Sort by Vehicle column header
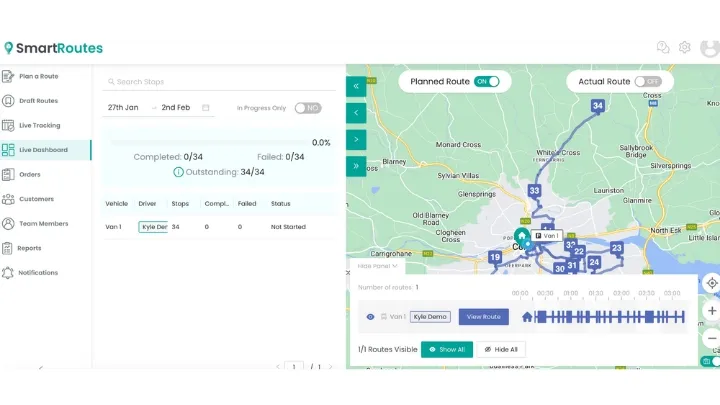 pyautogui.click(x=117, y=203)
